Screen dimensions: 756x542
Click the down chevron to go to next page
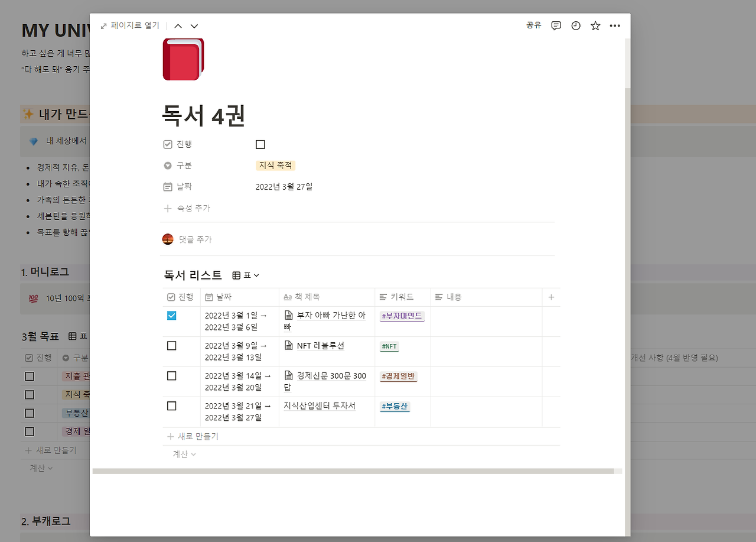194,25
